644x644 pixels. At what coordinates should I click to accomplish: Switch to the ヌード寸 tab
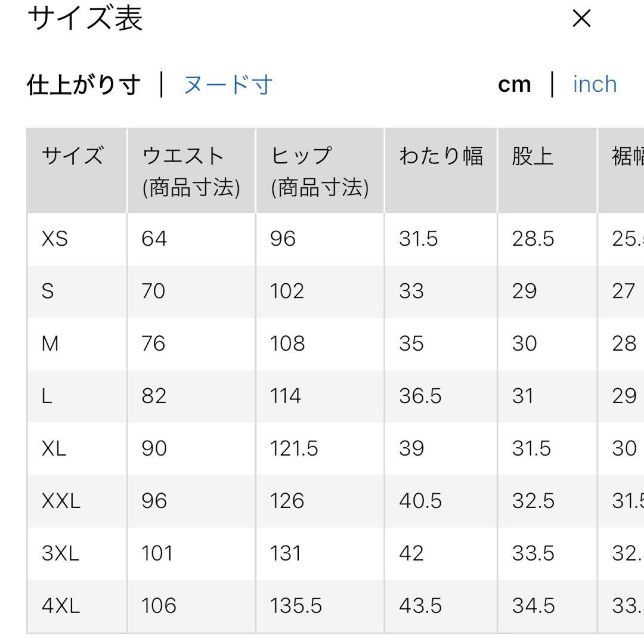click(x=228, y=85)
